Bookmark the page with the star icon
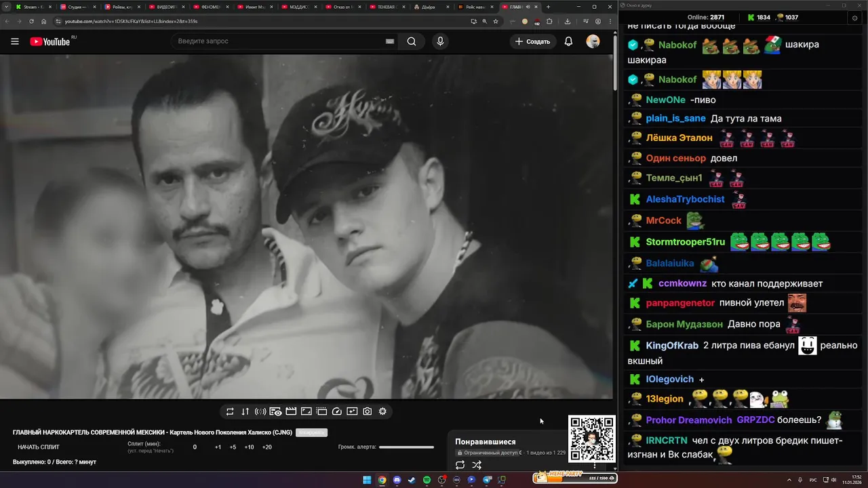This screenshot has height=488, width=868. (x=496, y=21)
